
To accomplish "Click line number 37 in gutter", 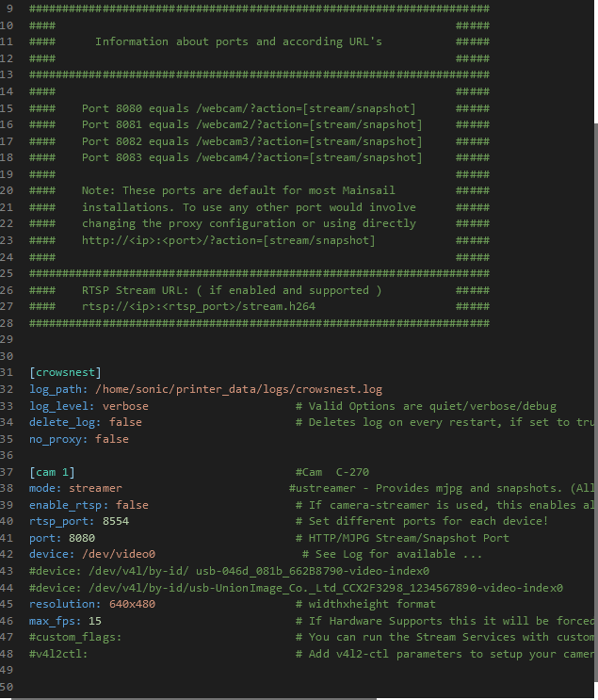I will pyautogui.click(x=7, y=472).
